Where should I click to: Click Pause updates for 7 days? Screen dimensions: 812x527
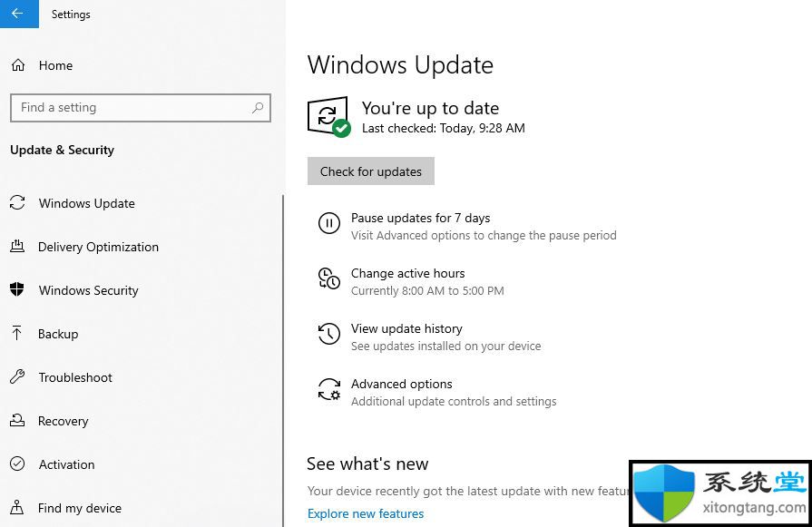pyautogui.click(x=420, y=218)
